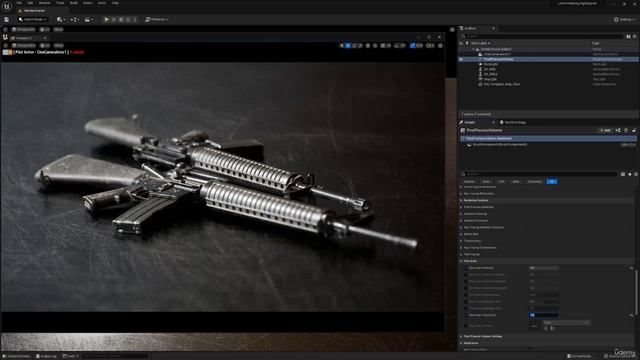
Task: Click the green Play button
Action: [x=107, y=19]
